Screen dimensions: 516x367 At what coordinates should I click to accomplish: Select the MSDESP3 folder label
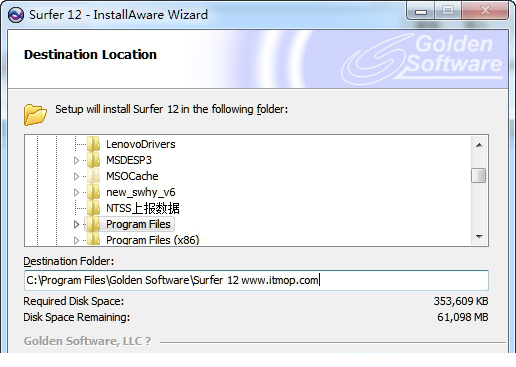129,160
